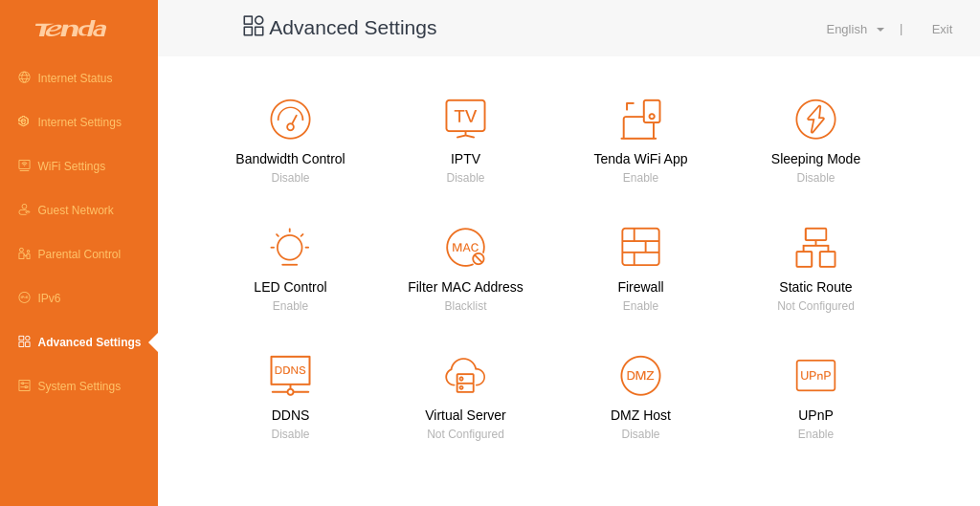Expand the English language dropdown
The image size is (980, 506).
pyautogui.click(x=855, y=30)
